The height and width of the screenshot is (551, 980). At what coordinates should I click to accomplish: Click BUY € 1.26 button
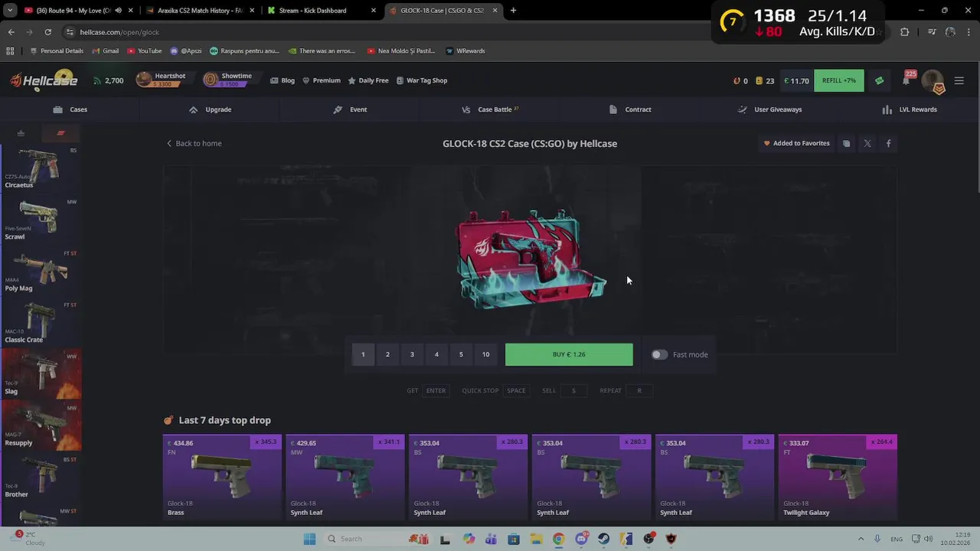click(x=569, y=354)
